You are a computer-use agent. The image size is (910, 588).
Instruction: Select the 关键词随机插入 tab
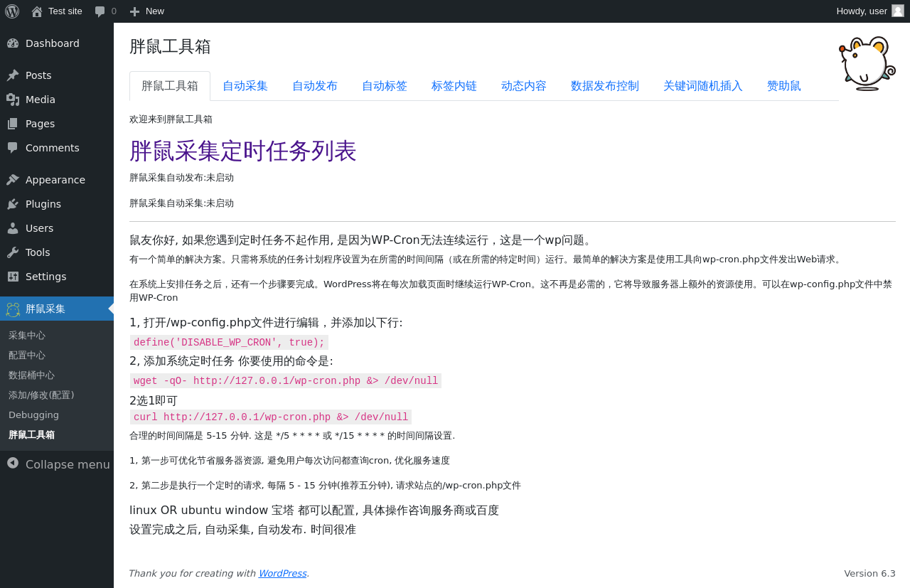click(x=703, y=86)
